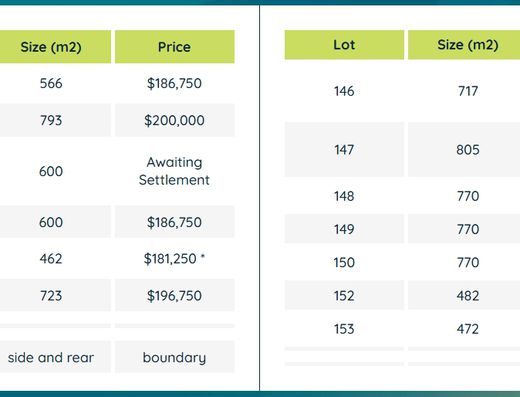The image size is (520, 397).
Task: Select the 793 size cell
Action: click(x=51, y=120)
